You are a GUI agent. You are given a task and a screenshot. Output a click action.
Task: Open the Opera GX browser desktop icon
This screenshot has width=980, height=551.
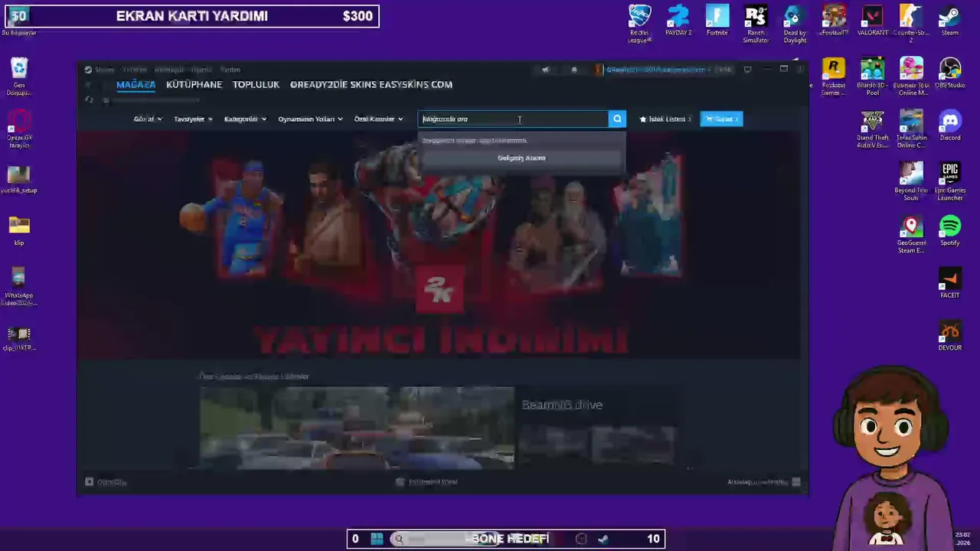pyautogui.click(x=19, y=129)
